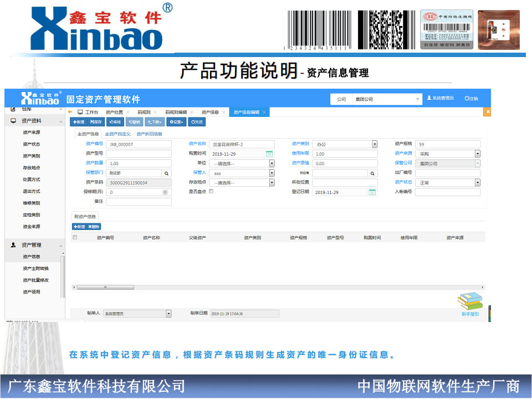Open the 制单人 dropdown
This screenshot has width=532, height=399.
tap(168, 314)
